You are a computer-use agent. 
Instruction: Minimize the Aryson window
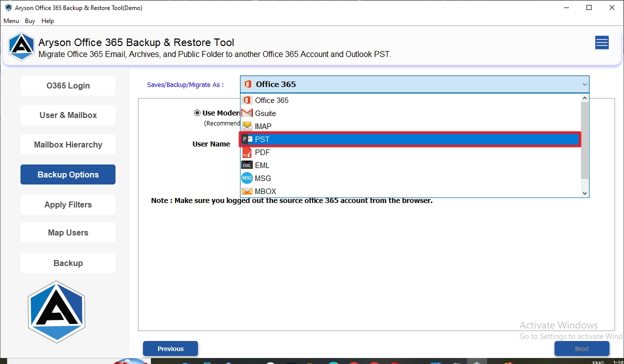point(566,7)
